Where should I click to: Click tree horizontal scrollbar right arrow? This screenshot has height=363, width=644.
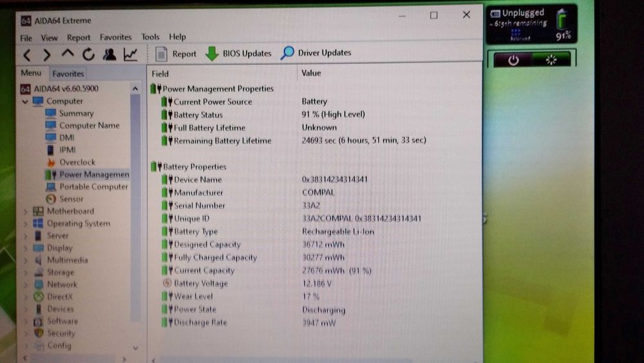(x=124, y=359)
